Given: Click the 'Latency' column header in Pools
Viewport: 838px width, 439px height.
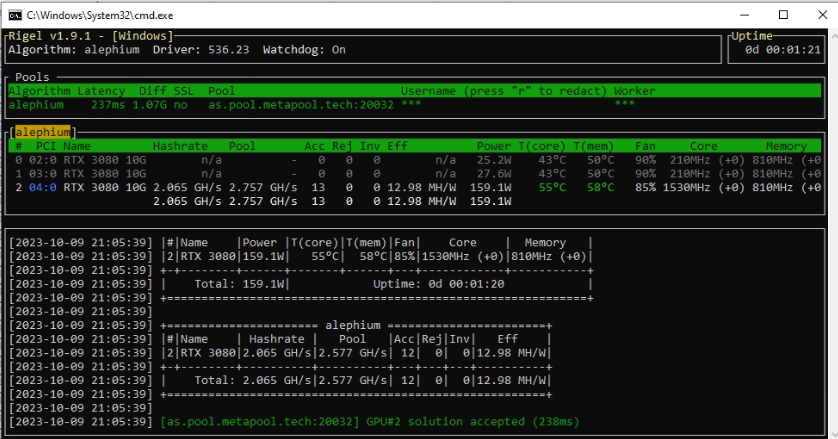Looking at the screenshot, I should (101, 91).
